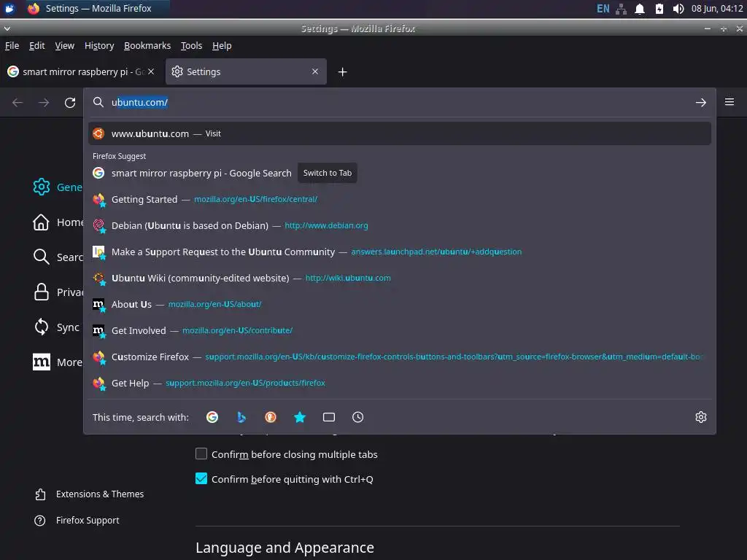The image size is (747, 560).
Task: Click the magnifier icon in address bar
Action: pos(98,102)
